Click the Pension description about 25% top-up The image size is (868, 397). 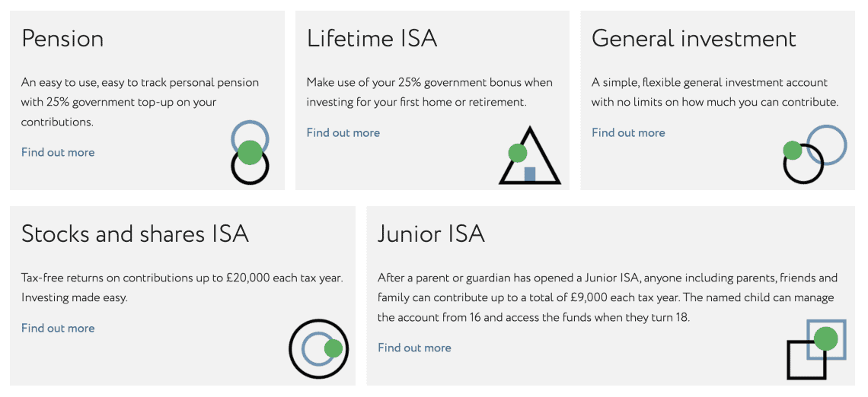click(x=140, y=102)
